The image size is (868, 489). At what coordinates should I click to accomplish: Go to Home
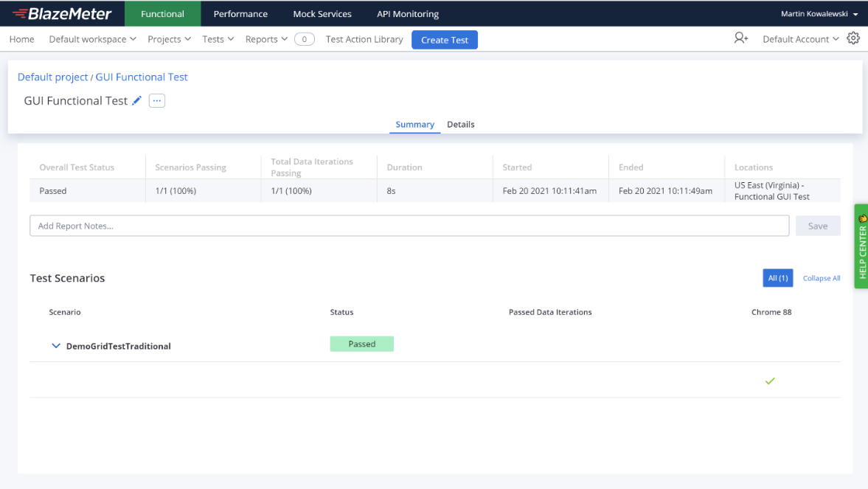pos(21,39)
